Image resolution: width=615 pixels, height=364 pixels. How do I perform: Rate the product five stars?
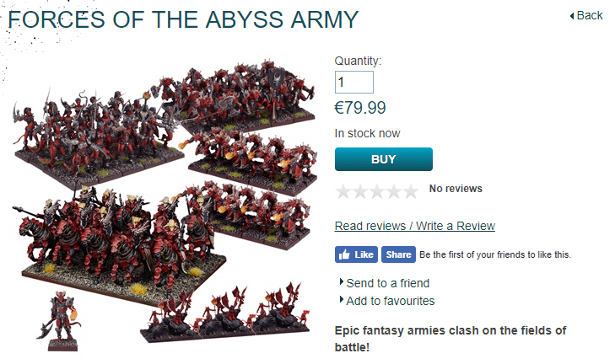(410, 191)
